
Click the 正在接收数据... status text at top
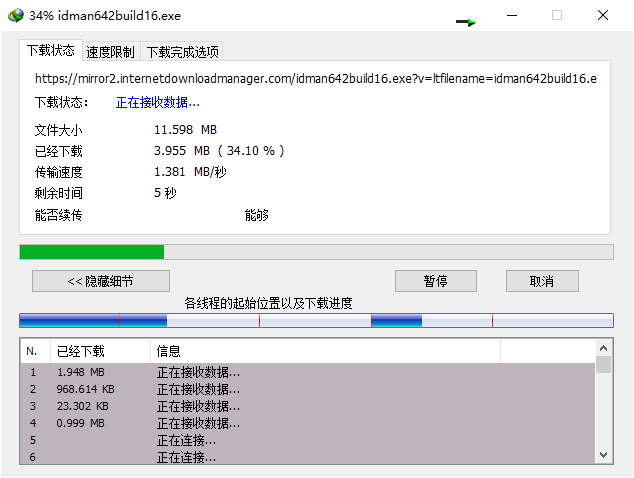(158, 102)
